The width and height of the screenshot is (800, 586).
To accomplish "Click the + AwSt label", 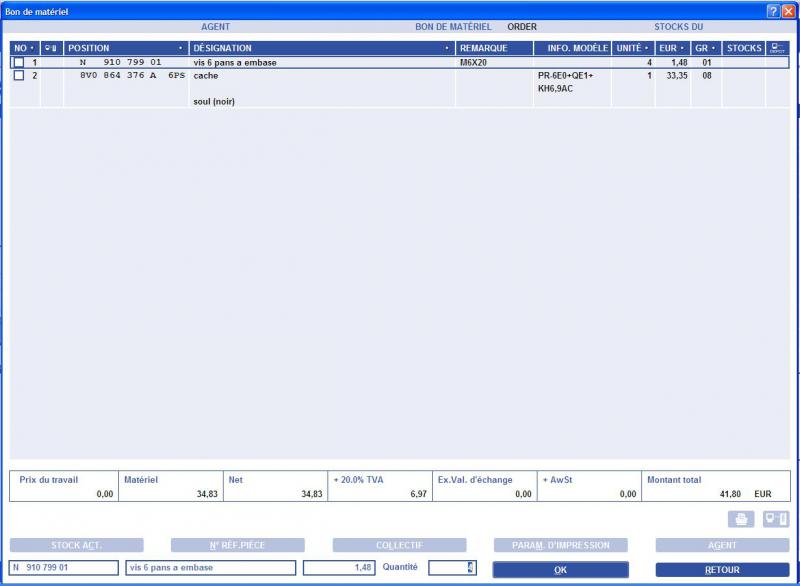I will point(557,480).
